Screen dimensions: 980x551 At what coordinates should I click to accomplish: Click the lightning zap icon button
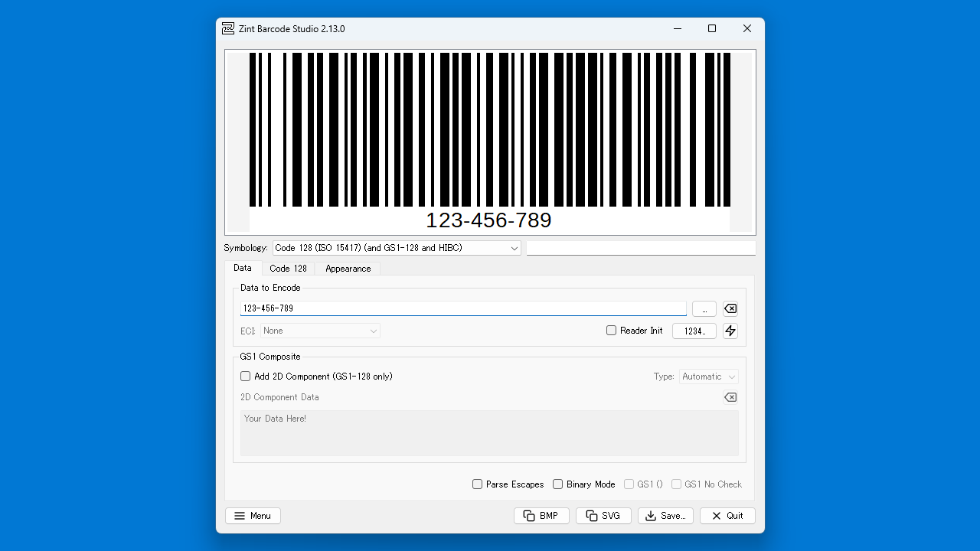730,331
